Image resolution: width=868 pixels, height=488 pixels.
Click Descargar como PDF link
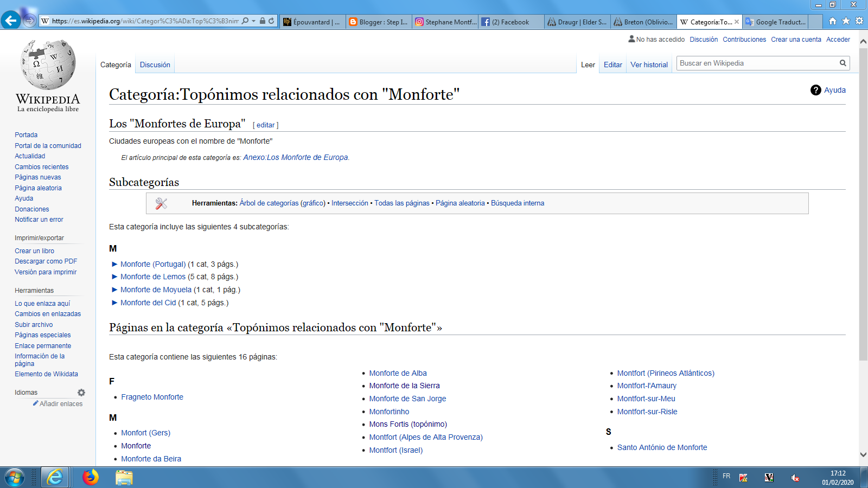coord(46,261)
